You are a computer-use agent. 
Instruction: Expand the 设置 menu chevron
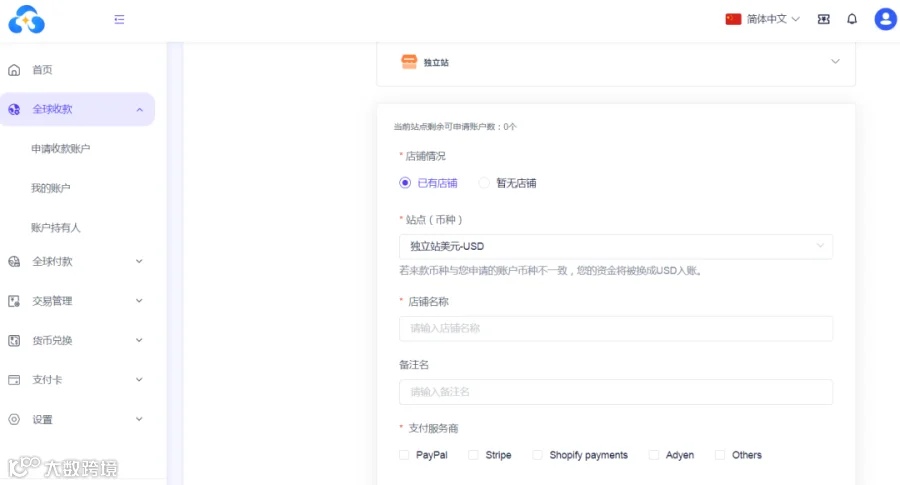139,420
